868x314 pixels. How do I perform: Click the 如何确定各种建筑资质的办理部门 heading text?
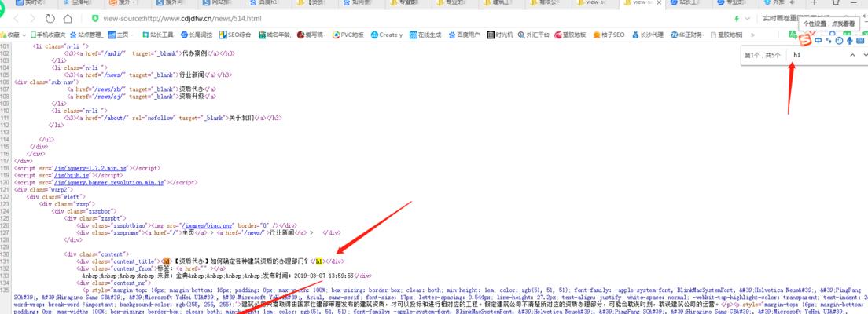259,261
